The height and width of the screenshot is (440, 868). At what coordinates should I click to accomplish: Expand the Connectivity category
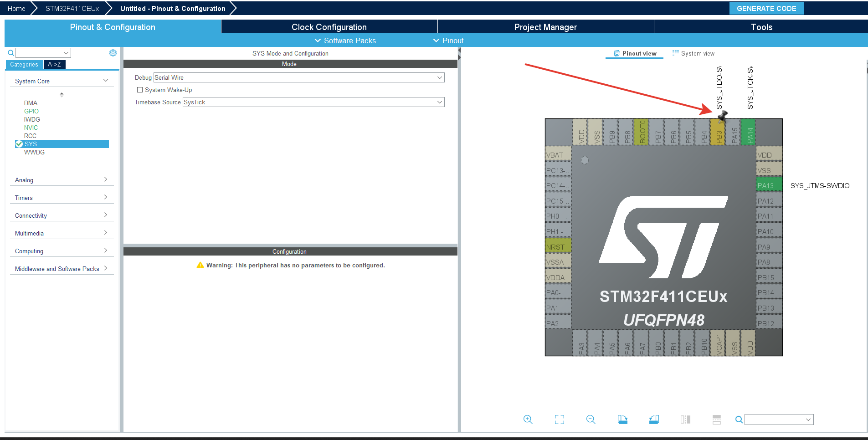[x=61, y=215]
